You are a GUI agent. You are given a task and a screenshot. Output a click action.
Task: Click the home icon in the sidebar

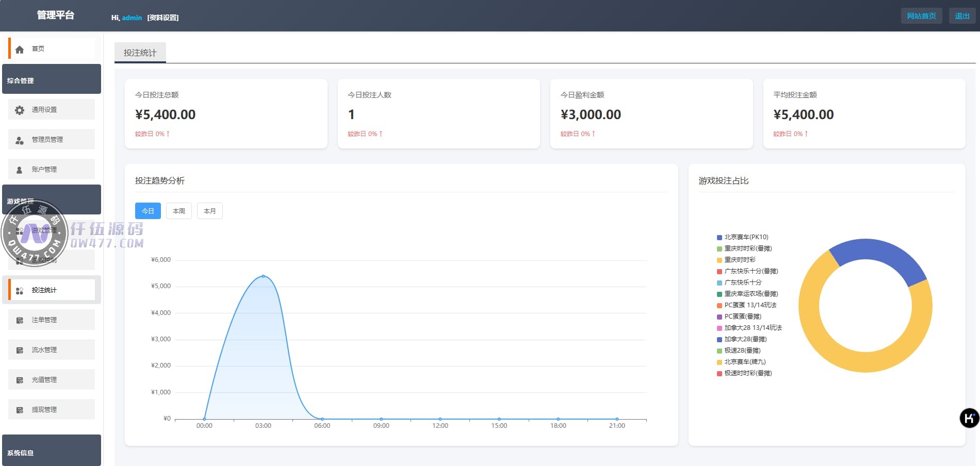tap(20, 49)
